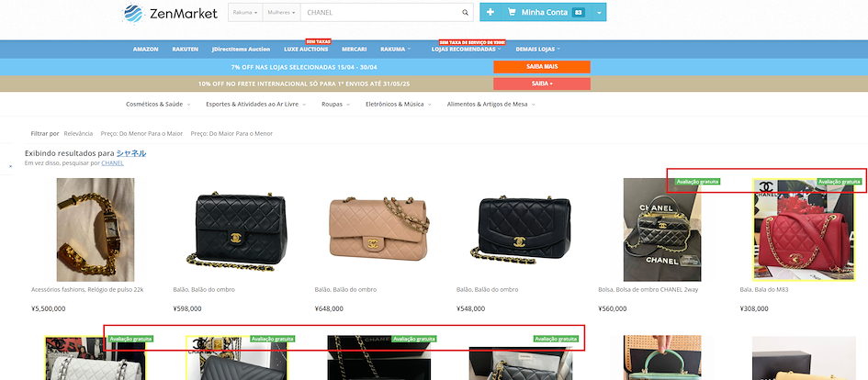Viewport: 868px width, 380px height.
Task: Open the CHANEL 2way bag photo
Action: click(x=662, y=229)
